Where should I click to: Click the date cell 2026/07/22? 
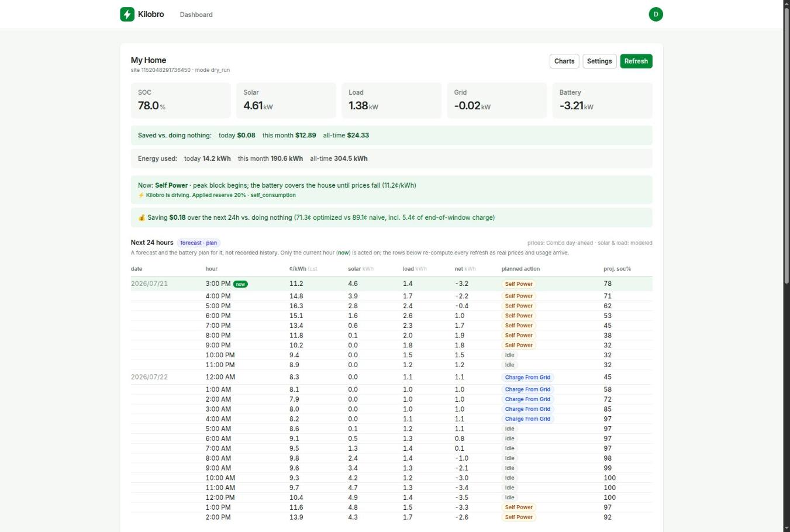[149, 377]
